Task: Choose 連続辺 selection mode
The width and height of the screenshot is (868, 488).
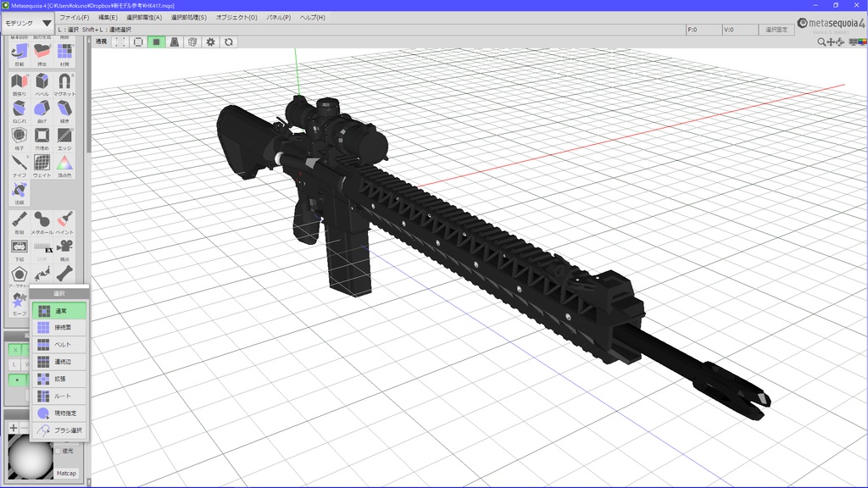Action: 59,362
